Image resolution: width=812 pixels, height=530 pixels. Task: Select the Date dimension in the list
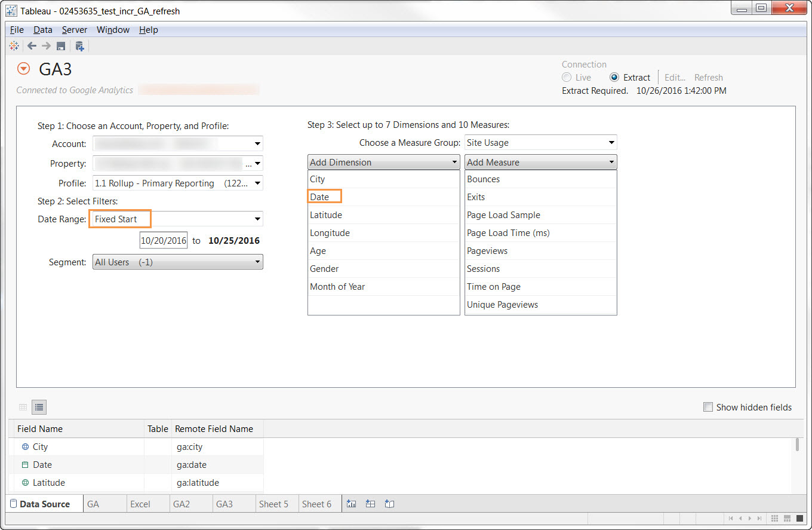click(x=383, y=197)
